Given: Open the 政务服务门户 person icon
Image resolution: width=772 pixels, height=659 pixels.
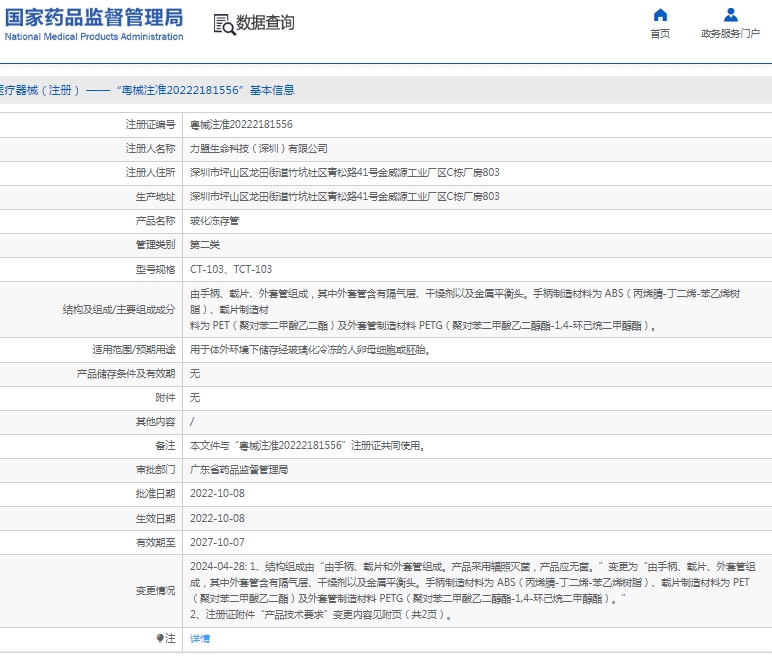Looking at the screenshot, I should [731, 15].
